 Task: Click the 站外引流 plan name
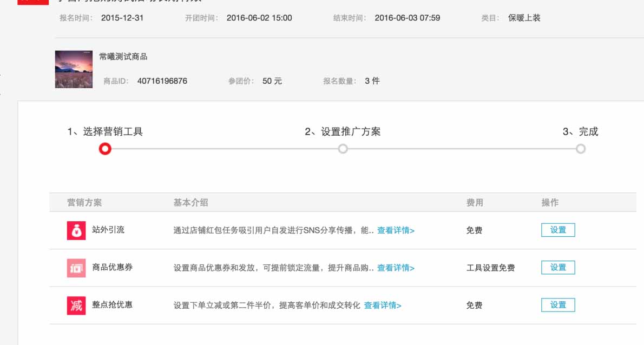click(108, 230)
